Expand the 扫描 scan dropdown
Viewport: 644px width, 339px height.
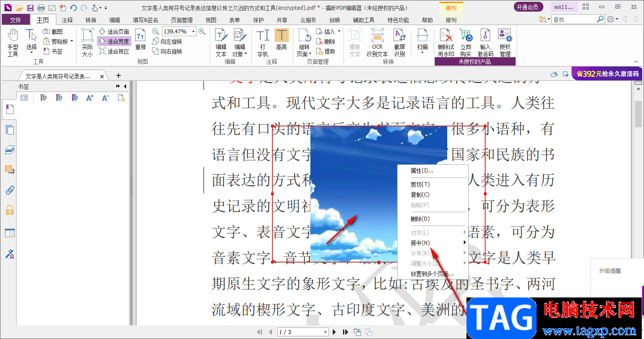point(423,53)
